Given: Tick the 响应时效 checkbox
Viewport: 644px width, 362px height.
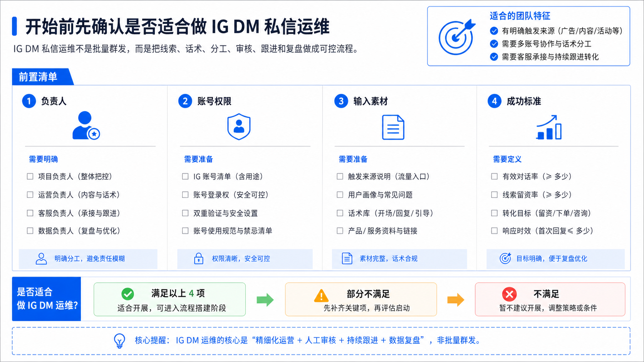Looking at the screenshot, I should (x=495, y=231).
